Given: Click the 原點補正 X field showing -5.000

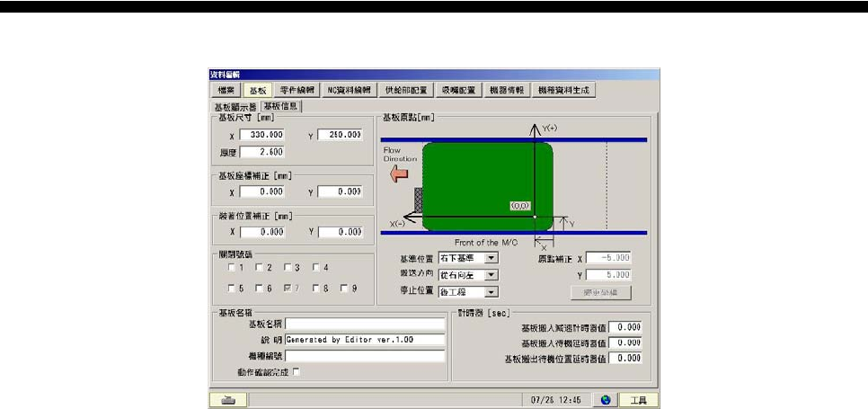Looking at the screenshot, I should coord(608,258).
